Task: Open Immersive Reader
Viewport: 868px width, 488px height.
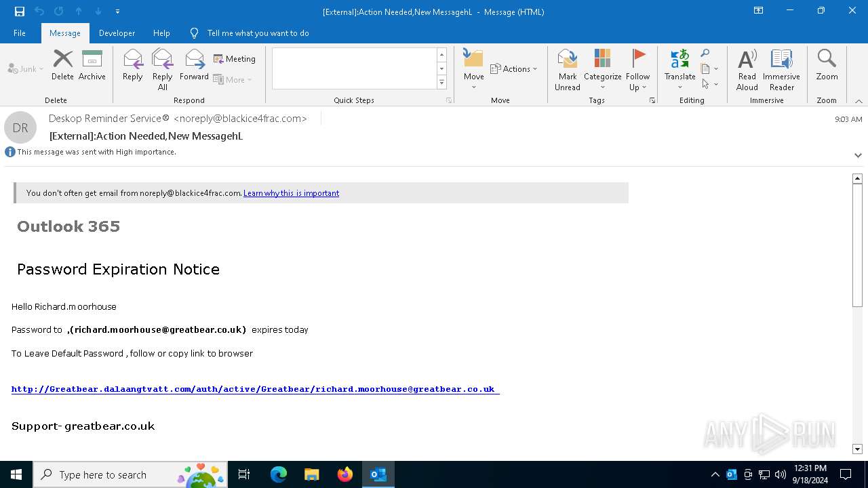Action: click(x=781, y=70)
